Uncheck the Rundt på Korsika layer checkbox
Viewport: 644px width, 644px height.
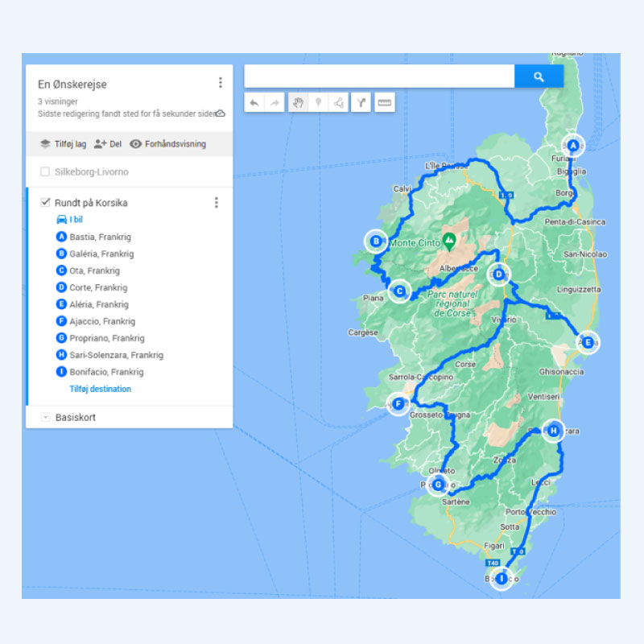click(45, 202)
